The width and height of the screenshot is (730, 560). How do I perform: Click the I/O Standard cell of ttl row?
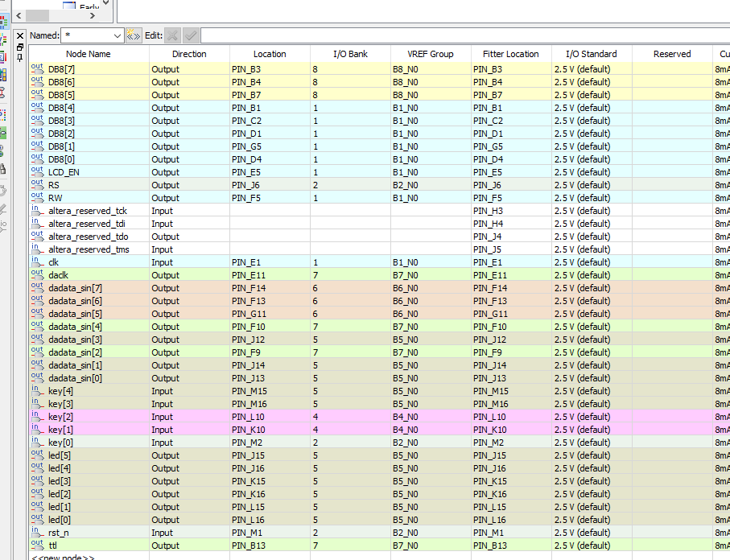click(x=592, y=546)
